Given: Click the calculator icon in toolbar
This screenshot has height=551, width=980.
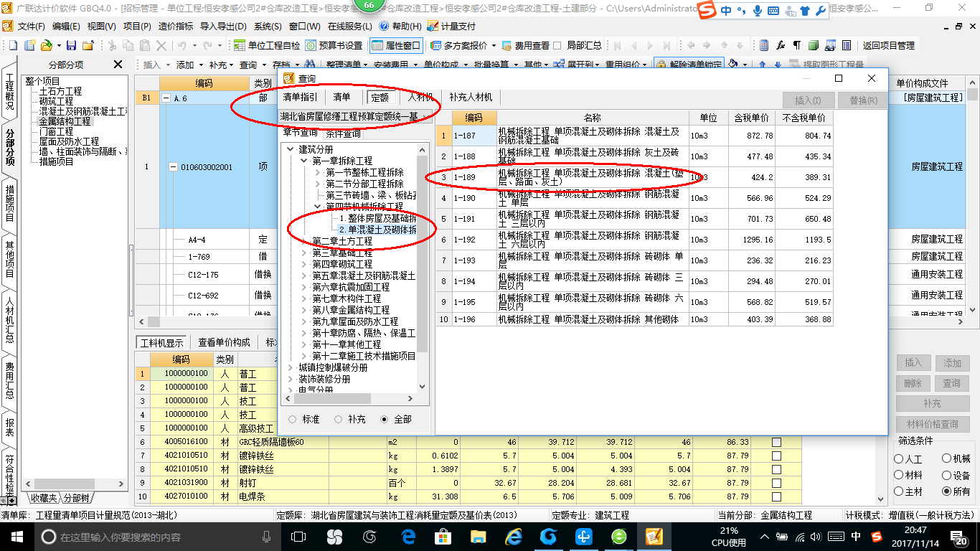Looking at the screenshot, I should (765, 45).
